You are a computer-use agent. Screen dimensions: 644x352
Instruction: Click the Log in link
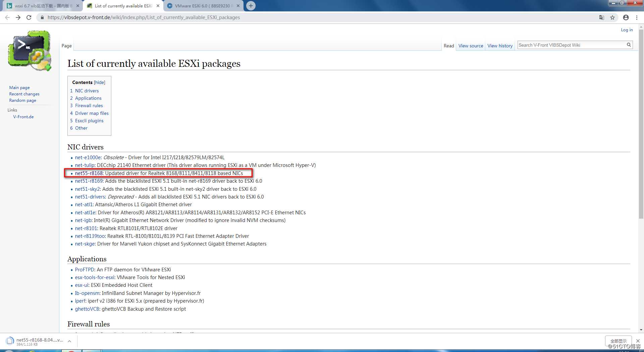(627, 30)
